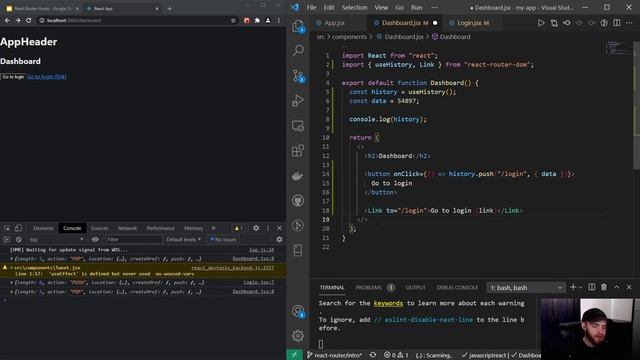Split the terminal panel

point(591,287)
